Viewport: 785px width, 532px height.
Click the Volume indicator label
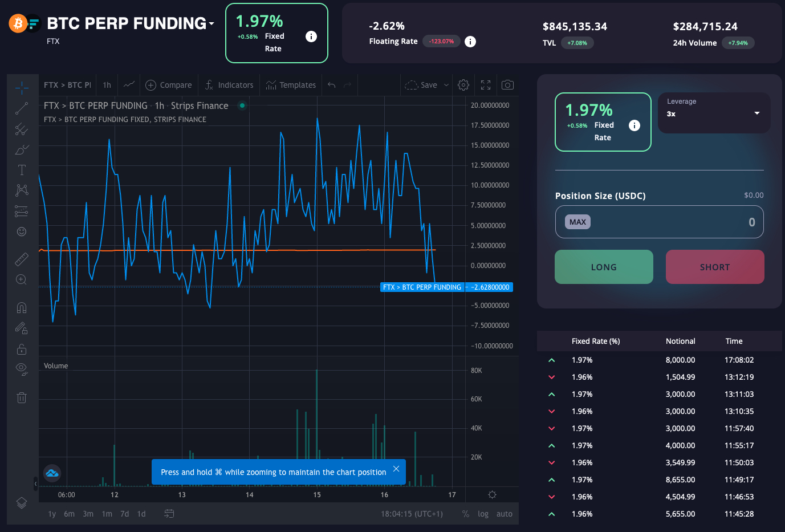pyautogui.click(x=56, y=366)
